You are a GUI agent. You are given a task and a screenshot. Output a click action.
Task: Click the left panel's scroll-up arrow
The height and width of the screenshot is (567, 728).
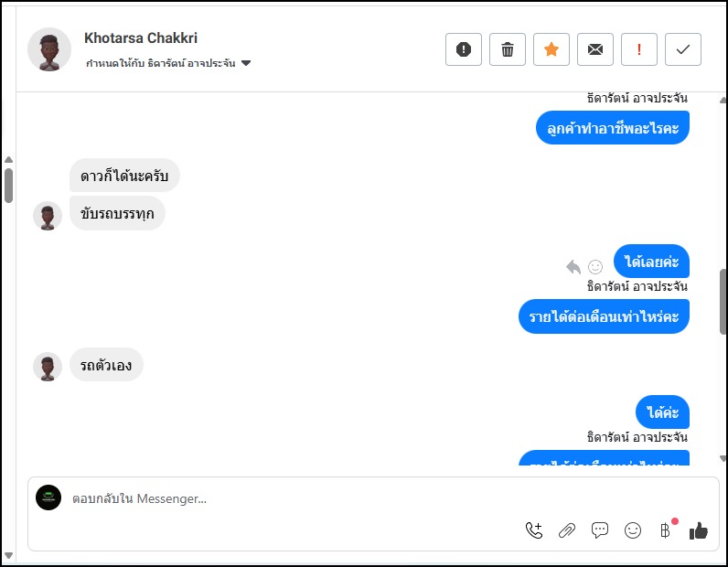[x=8, y=160]
